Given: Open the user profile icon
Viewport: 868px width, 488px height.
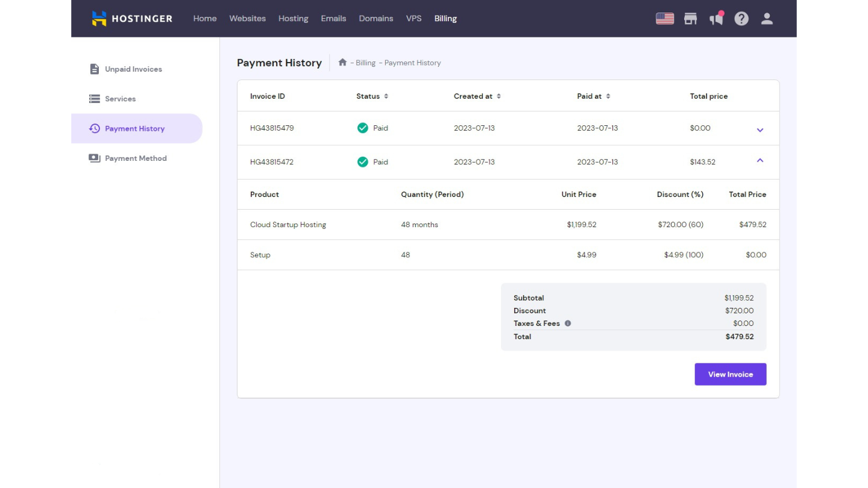Looking at the screenshot, I should pyautogui.click(x=767, y=19).
